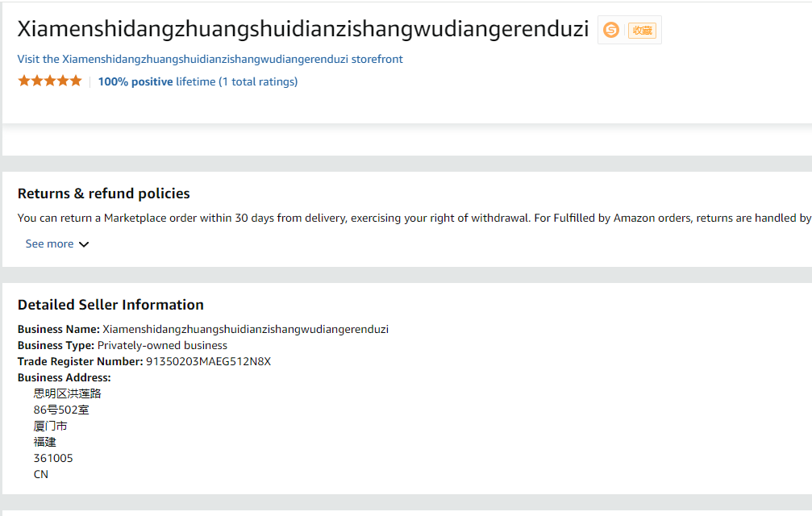Select the Trade Register Number value
812x516 pixels.
click(208, 361)
